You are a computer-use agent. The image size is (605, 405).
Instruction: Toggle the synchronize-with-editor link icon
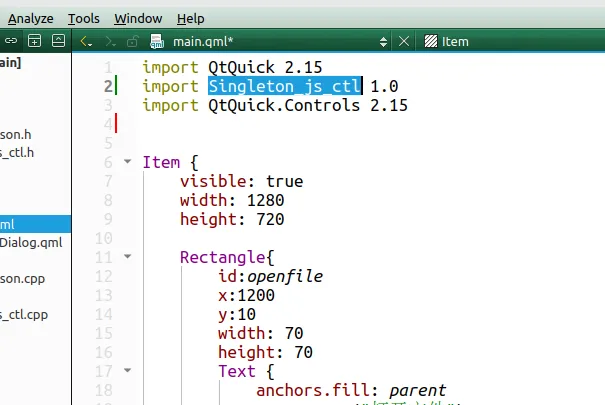[x=11, y=40]
